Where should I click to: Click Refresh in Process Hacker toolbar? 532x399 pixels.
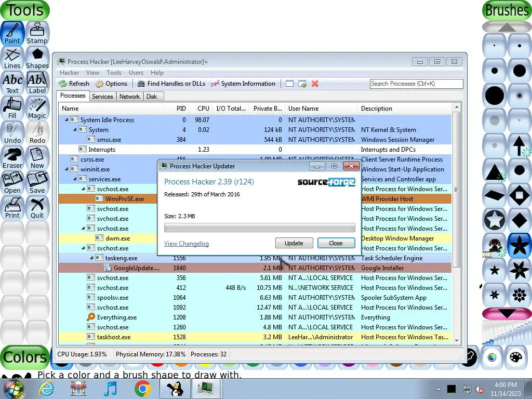[74, 84]
